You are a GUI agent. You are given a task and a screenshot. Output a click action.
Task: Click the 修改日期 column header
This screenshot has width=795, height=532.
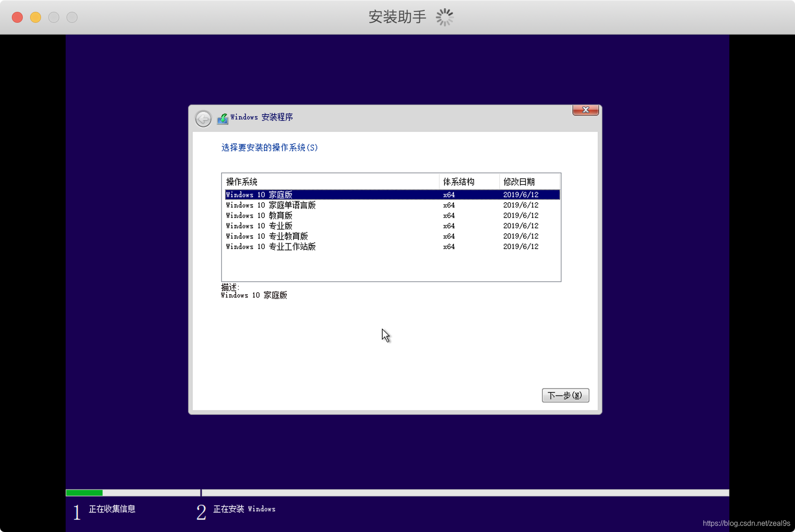point(530,182)
